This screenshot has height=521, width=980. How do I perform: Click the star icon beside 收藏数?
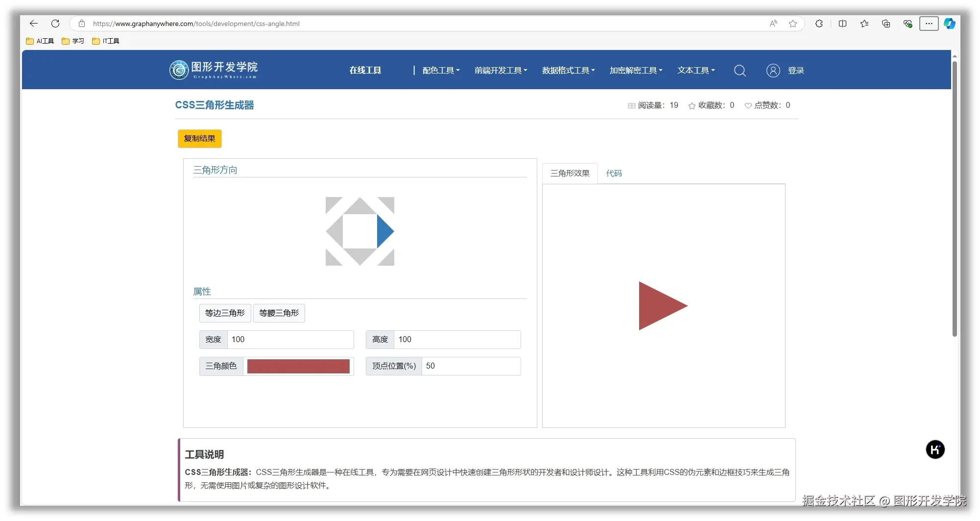[x=692, y=106]
